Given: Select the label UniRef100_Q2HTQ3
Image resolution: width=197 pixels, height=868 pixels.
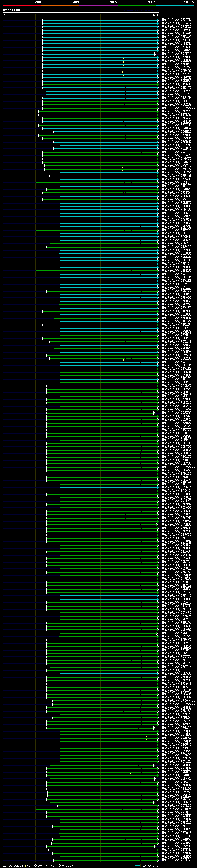Looking at the screenshot, I should tap(176, 447).
